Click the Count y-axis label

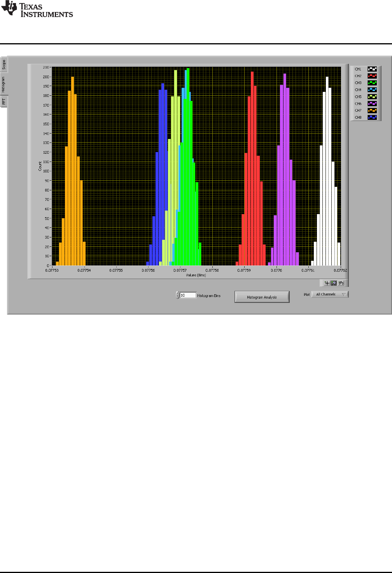(x=40, y=166)
